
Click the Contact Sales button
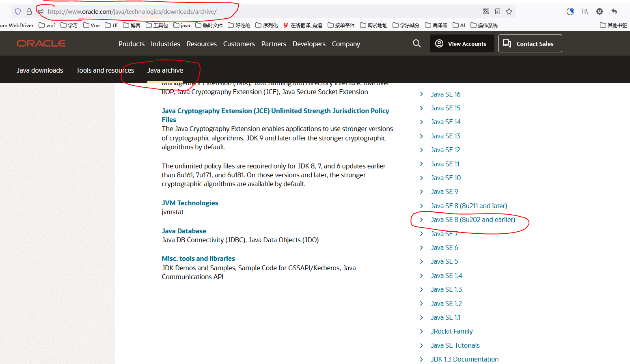point(530,43)
